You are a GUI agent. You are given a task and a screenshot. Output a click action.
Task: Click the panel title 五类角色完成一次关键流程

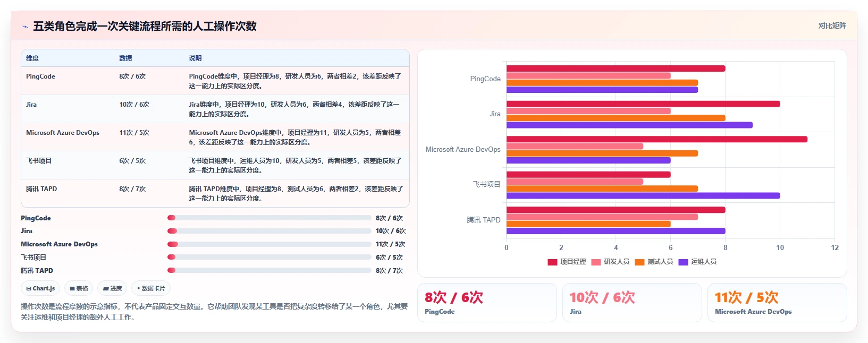tap(145, 26)
